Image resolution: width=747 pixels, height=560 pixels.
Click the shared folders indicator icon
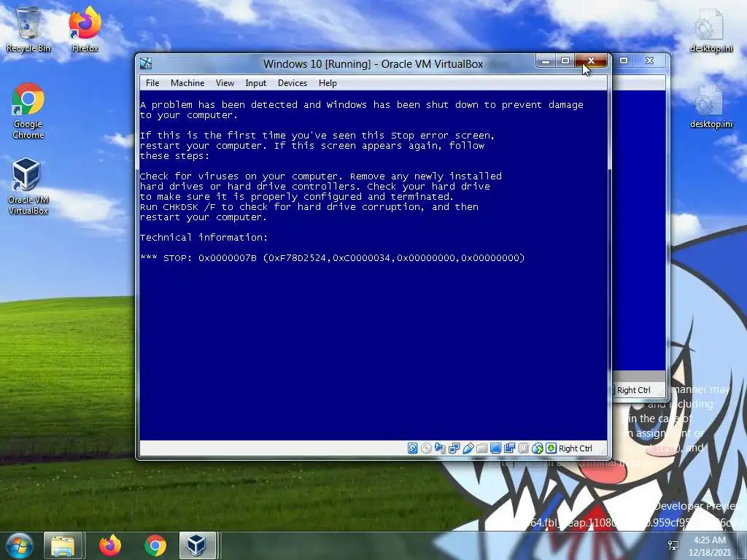481,448
